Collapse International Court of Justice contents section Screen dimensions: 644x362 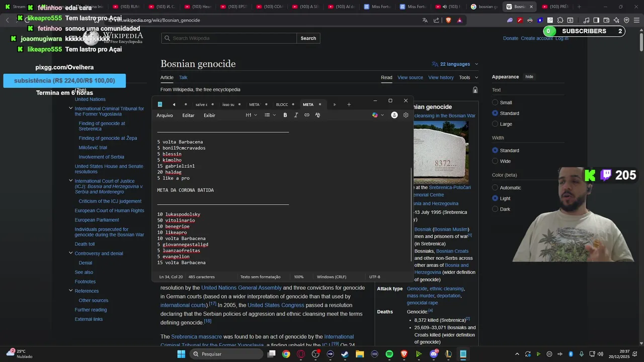(x=70, y=181)
